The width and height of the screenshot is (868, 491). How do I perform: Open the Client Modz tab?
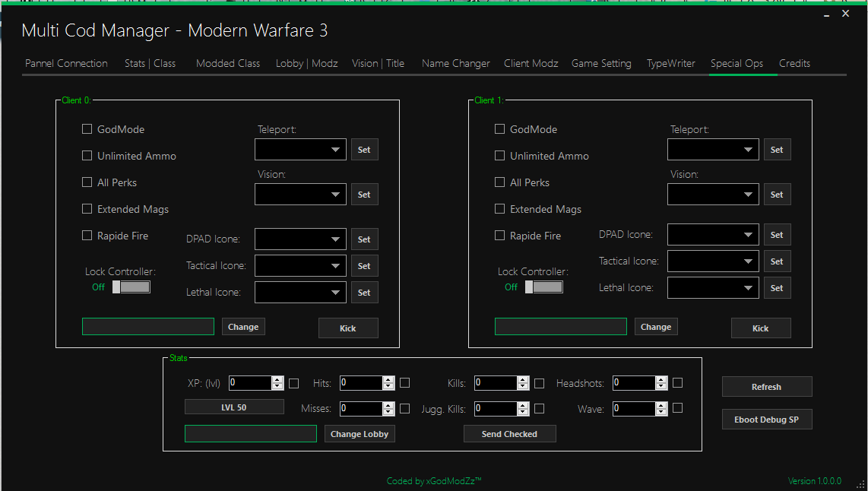coord(531,64)
